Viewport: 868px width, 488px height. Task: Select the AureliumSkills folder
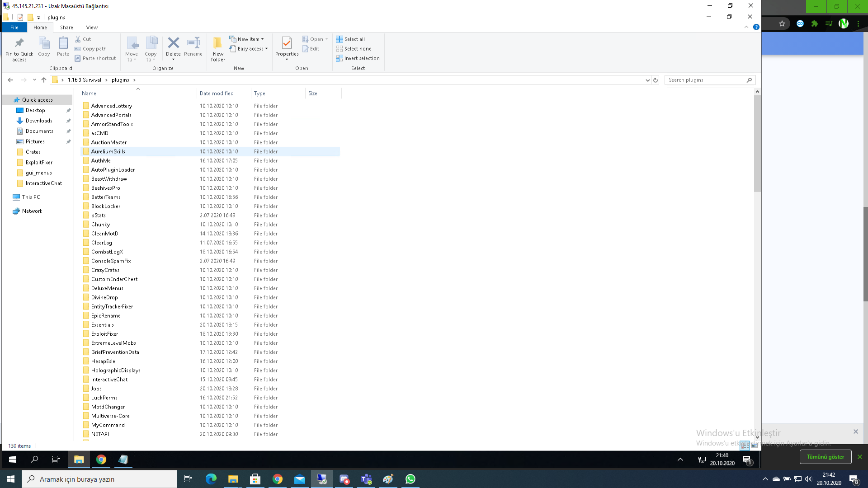(210, 151)
